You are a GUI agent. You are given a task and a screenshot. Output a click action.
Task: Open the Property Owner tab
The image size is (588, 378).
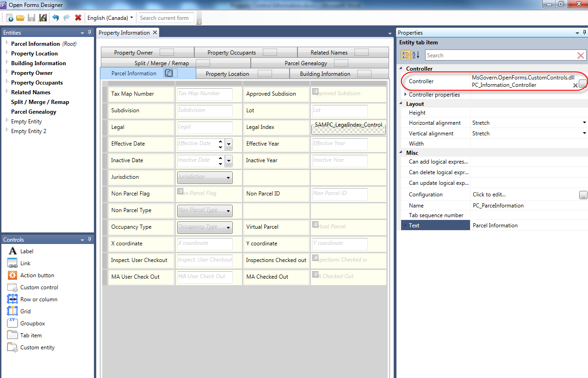[134, 53]
